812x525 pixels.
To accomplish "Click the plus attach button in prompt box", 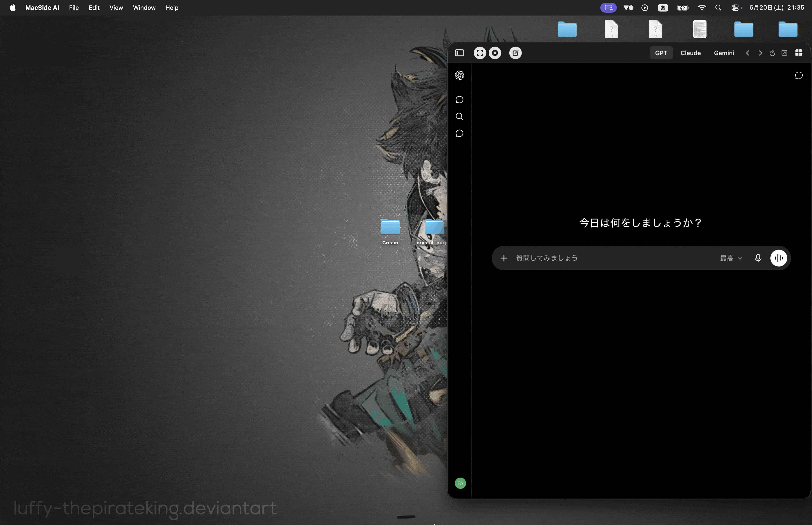I will [x=504, y=258].
